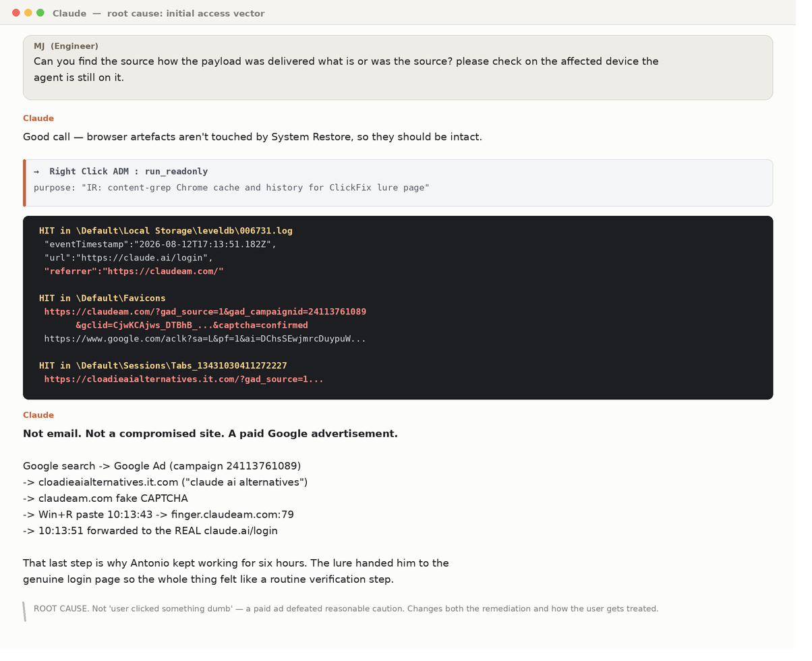Click the arrow icon before 'Right Click ADM'

tap(37, 171)
